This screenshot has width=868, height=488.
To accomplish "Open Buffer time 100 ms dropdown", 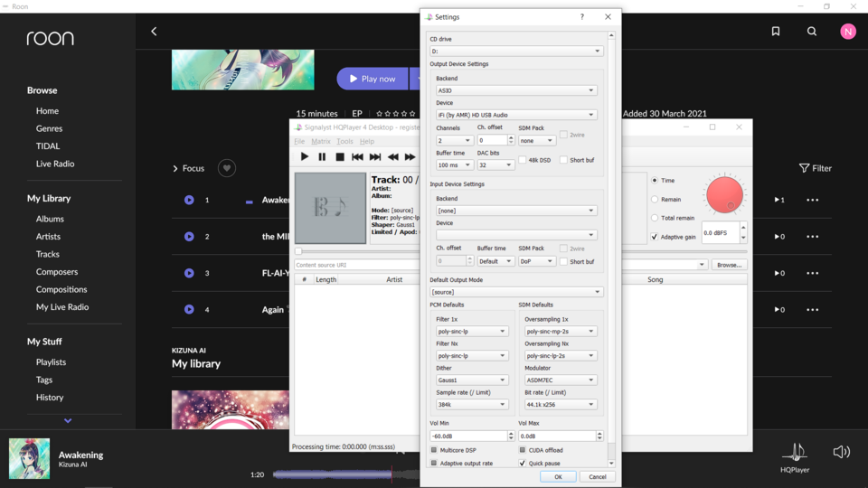I will [x=454, y=164].
